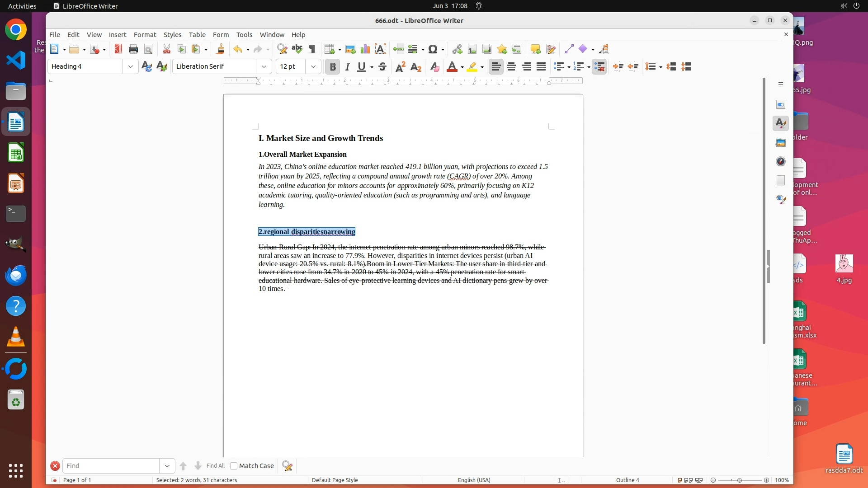
Task: Expand the font size dropdown
Action: tap(313, 66)
